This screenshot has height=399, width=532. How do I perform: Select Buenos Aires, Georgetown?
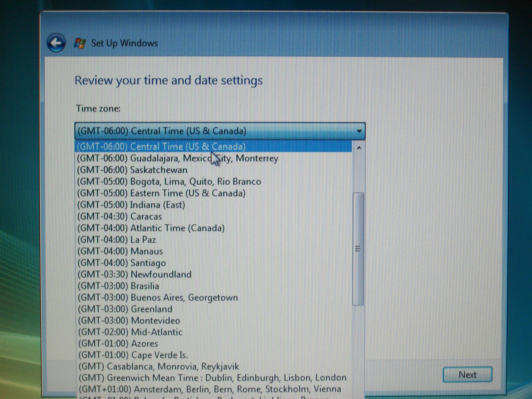pyautogui.click(x=214, y=298)
